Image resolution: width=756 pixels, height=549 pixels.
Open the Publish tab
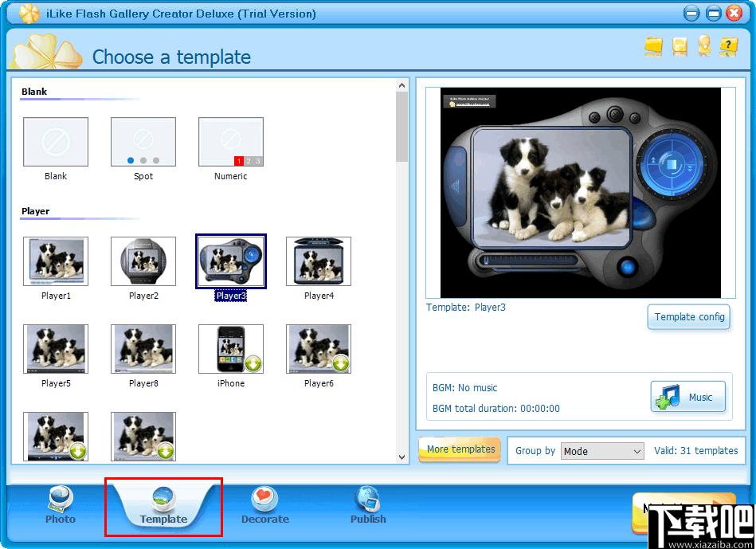coord(368,506)
